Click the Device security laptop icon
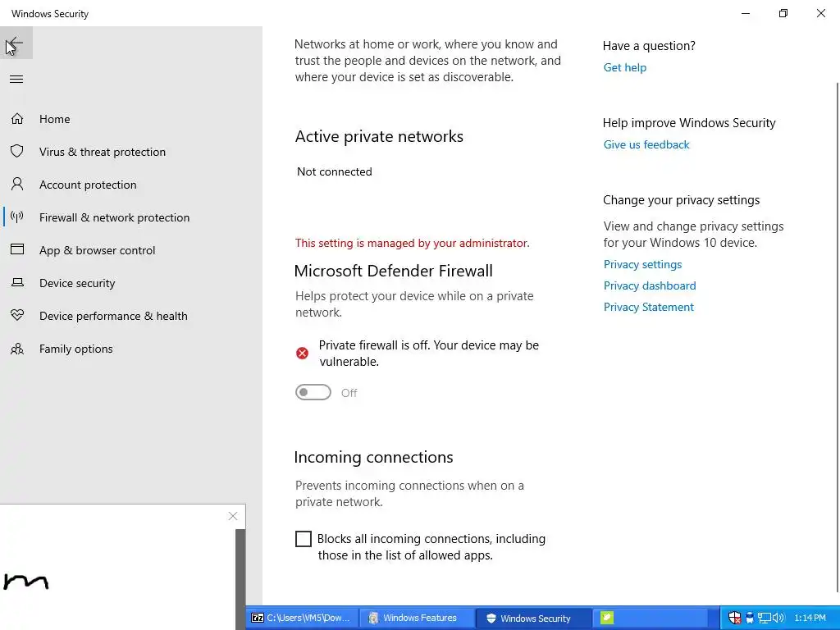The width and height of the screenshot is (840, 630). click(x=17, y=282)
